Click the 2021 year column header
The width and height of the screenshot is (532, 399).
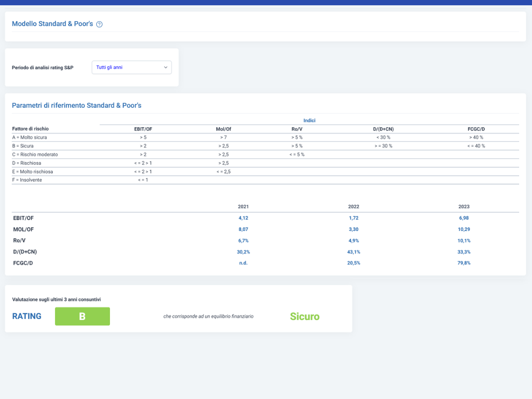coord(243,207)
